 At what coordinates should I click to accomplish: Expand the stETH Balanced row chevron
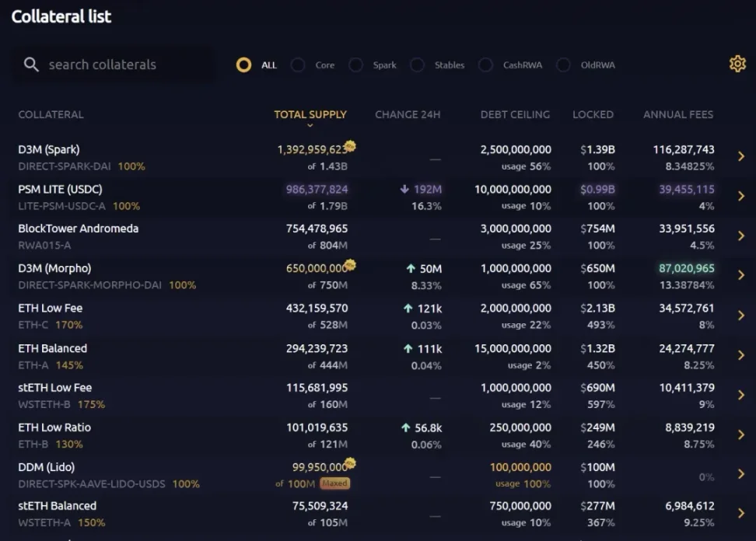tap(740, 513)
